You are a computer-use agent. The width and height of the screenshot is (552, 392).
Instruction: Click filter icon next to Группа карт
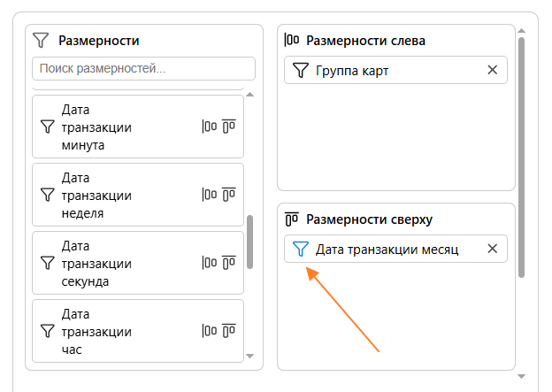click(x=300, y=70)
